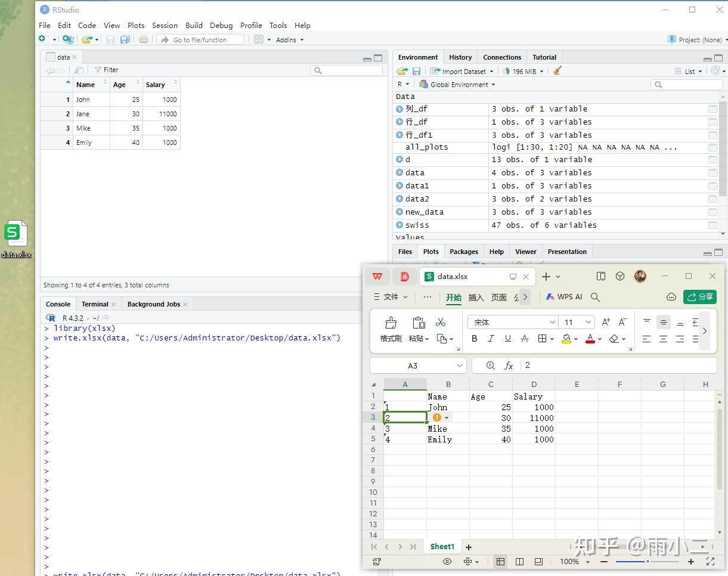This screenshot has height=576, width=728.
Task: Click the Bold formatting icon in WPS
Action: [x=475, y=339]
